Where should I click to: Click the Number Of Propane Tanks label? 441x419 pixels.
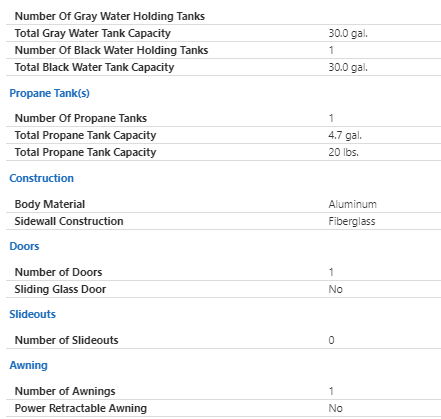click(x=81, y=118)
